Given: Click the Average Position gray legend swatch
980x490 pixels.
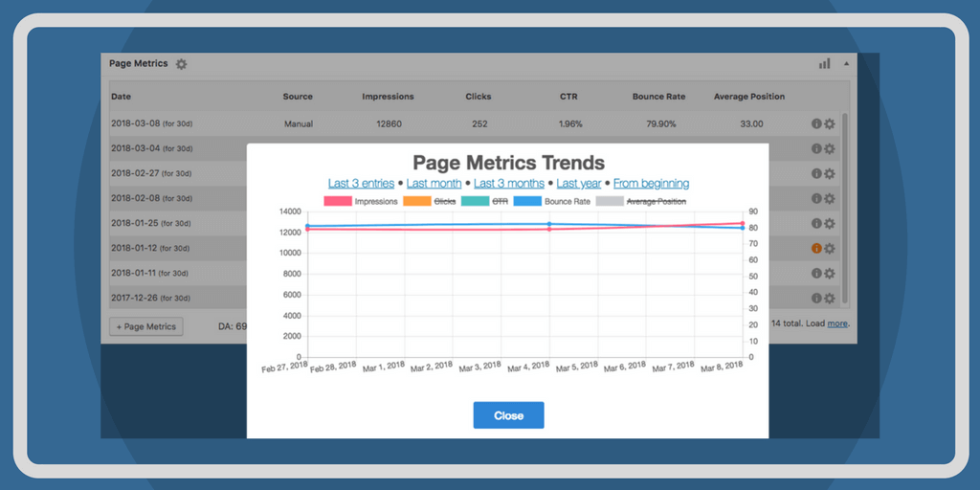Looking at the screenshot, I should tap(610, 202).
